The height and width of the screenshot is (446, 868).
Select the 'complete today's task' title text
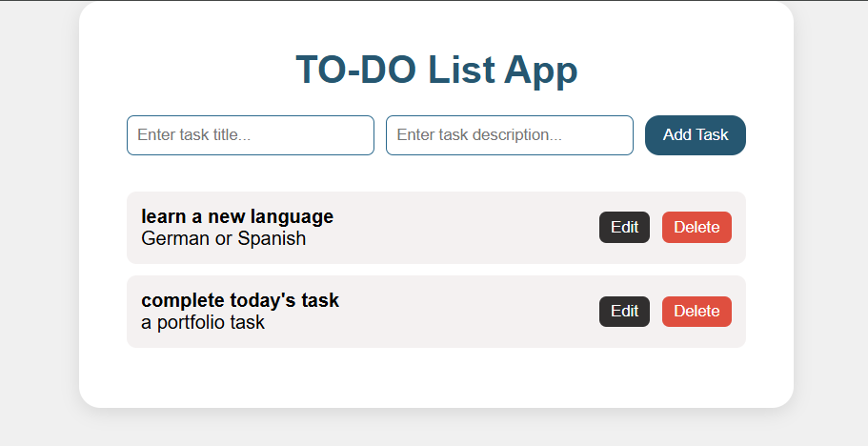[240, 301]
